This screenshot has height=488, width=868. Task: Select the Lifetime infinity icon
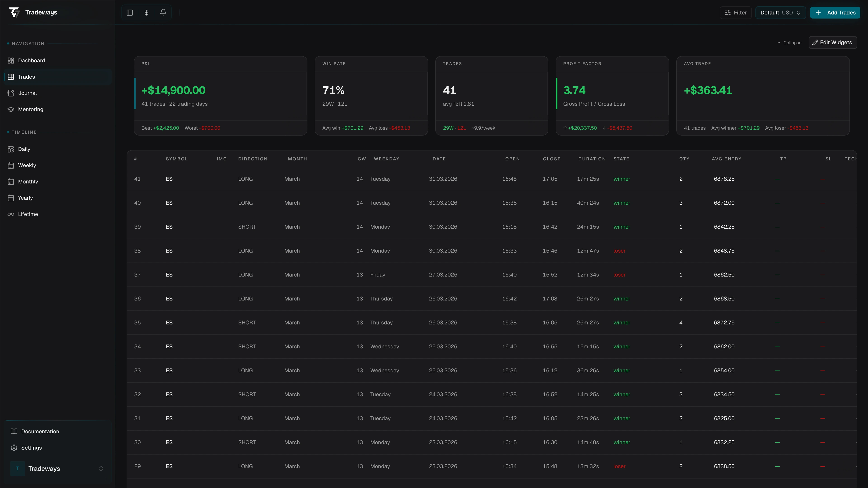coord(11,214)
